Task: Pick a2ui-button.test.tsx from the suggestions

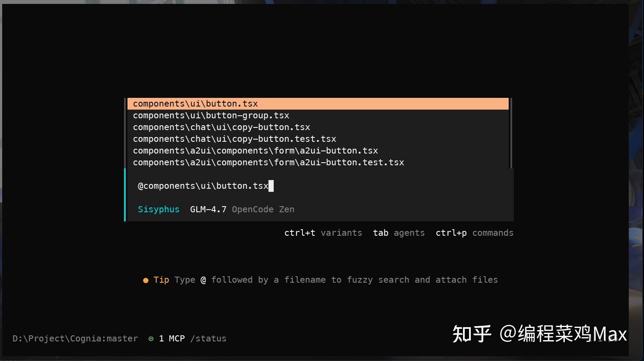Action: [x=318, y=162]
